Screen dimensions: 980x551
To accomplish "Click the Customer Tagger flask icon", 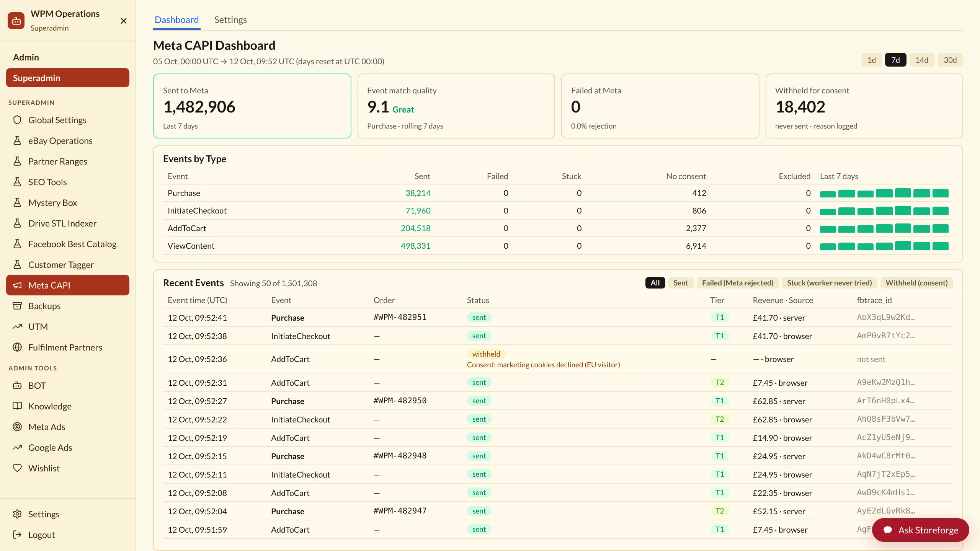I will coord(17,264).
